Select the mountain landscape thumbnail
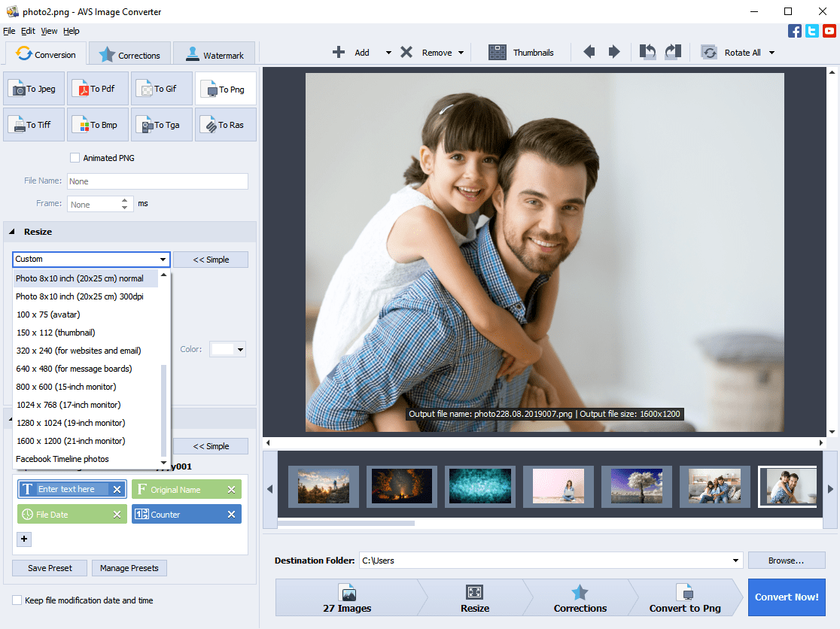Screen dimensions: 840x629 [323, 486]
